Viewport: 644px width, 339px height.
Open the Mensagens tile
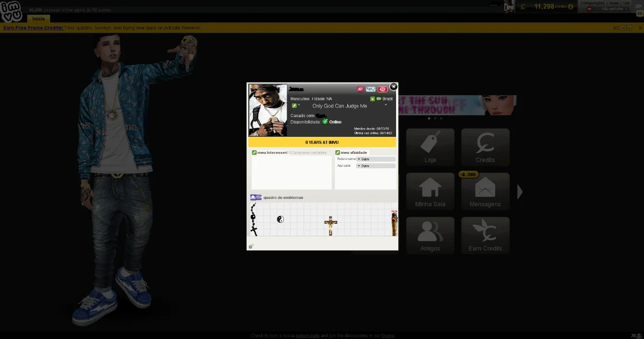(485, 191)
